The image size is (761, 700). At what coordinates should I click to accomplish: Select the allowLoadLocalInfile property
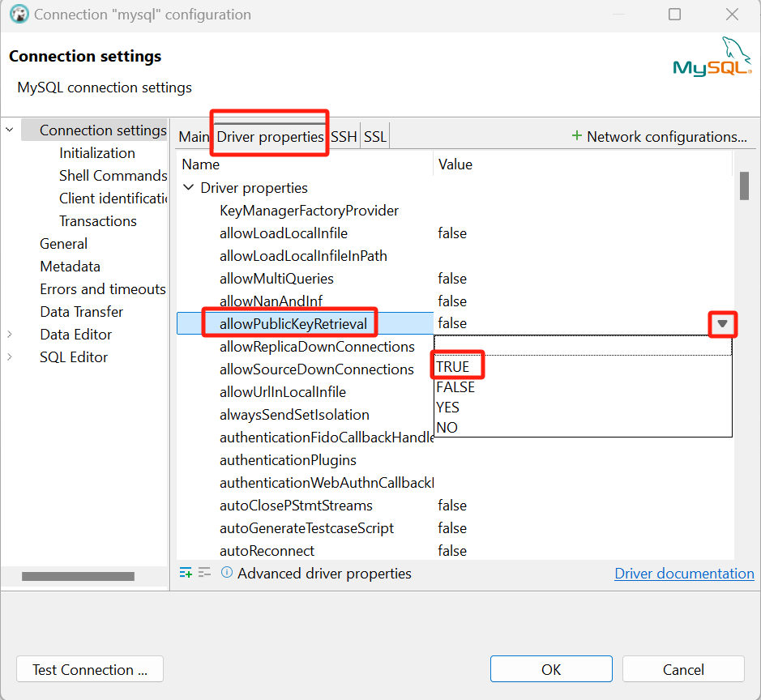[284, 233]
